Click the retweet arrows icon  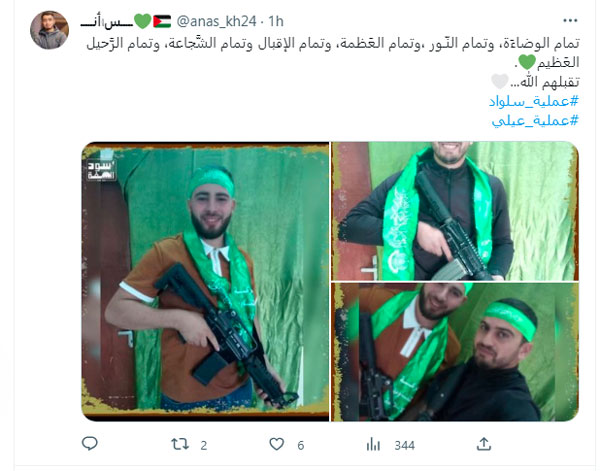180,444
